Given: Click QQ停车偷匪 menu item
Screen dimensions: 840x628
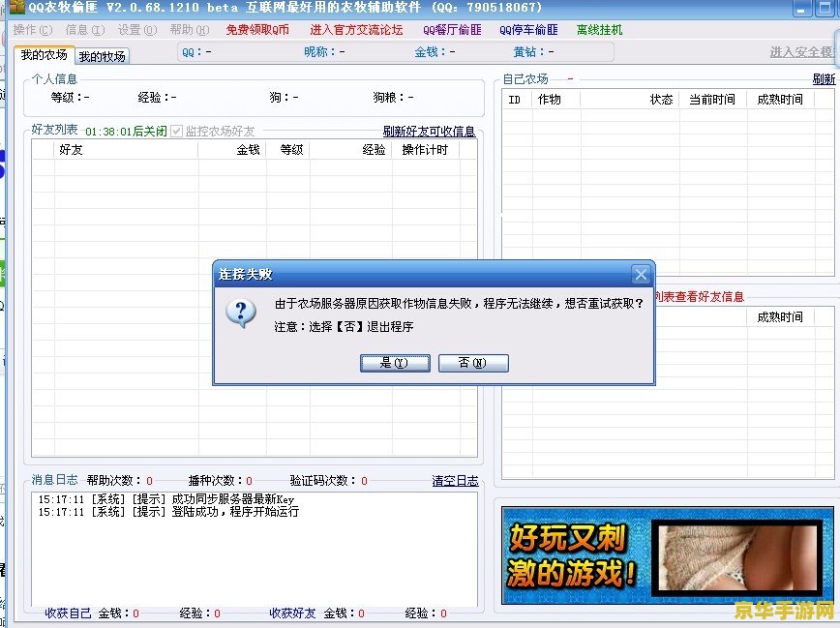Looking at the screenshot, I should click(528, 30).
